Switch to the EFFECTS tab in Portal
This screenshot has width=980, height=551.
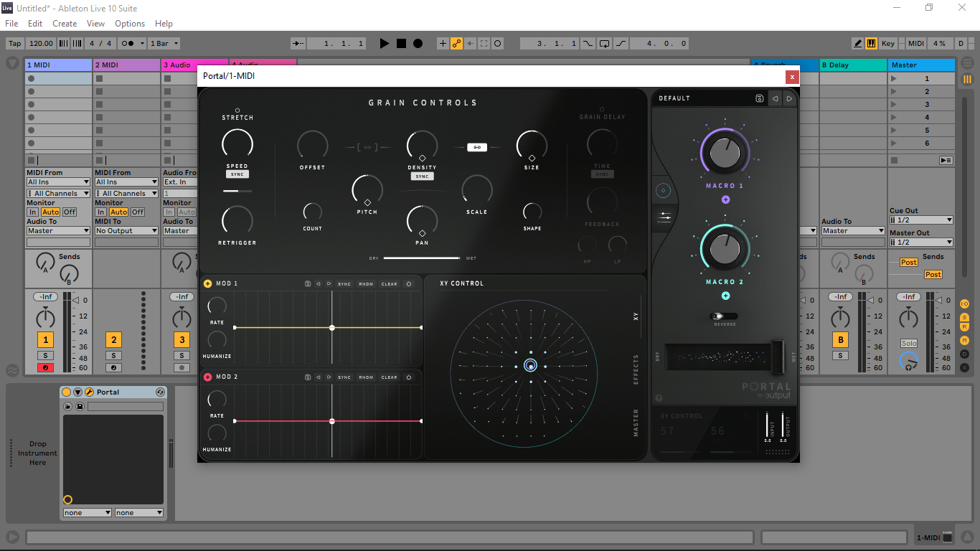636,369
